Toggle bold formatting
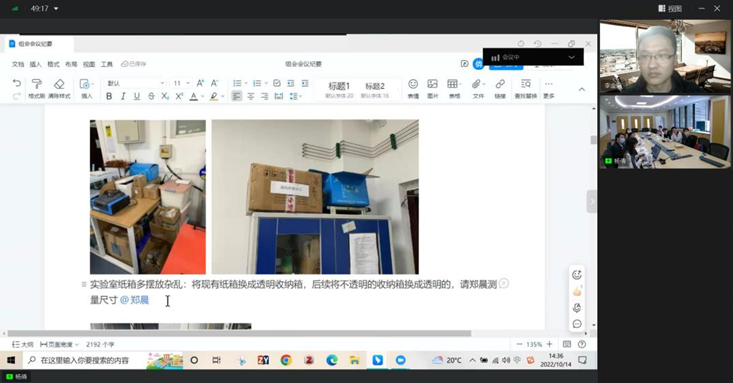Viewport: 733px width, 383px height. (x=109, y=96)
